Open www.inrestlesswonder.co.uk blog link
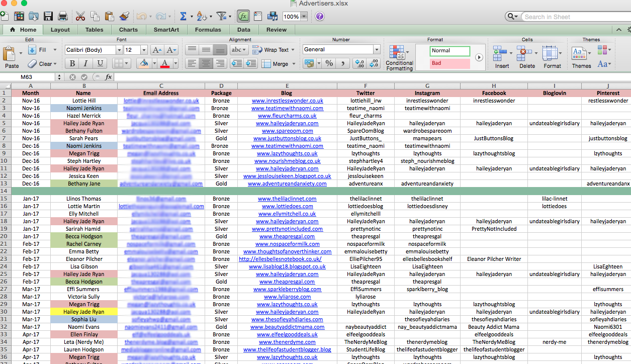The height and width of the screenshot is (364, 631). (287, 101)
